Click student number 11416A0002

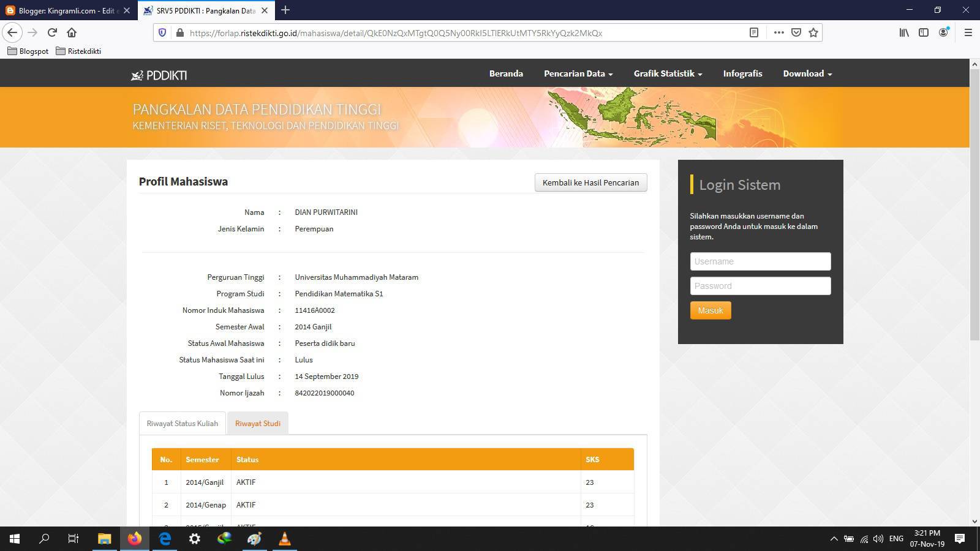315,310
